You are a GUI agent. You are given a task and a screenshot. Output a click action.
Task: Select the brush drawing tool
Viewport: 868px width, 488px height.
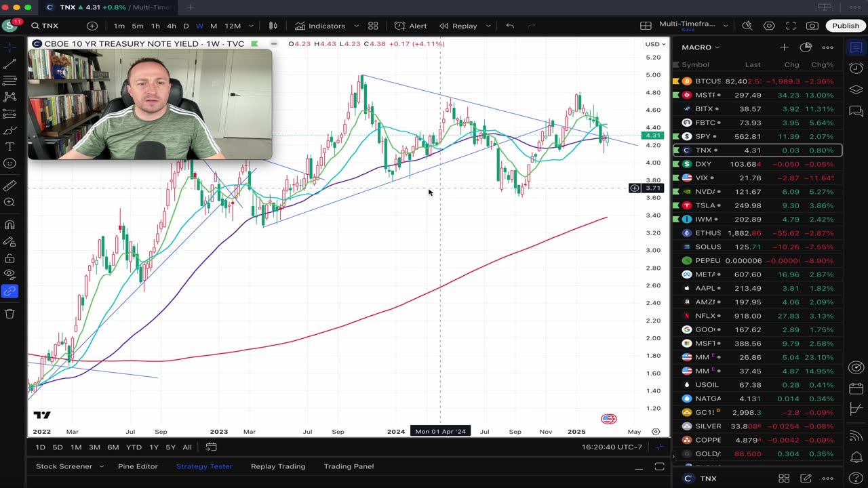pos(9,130)
